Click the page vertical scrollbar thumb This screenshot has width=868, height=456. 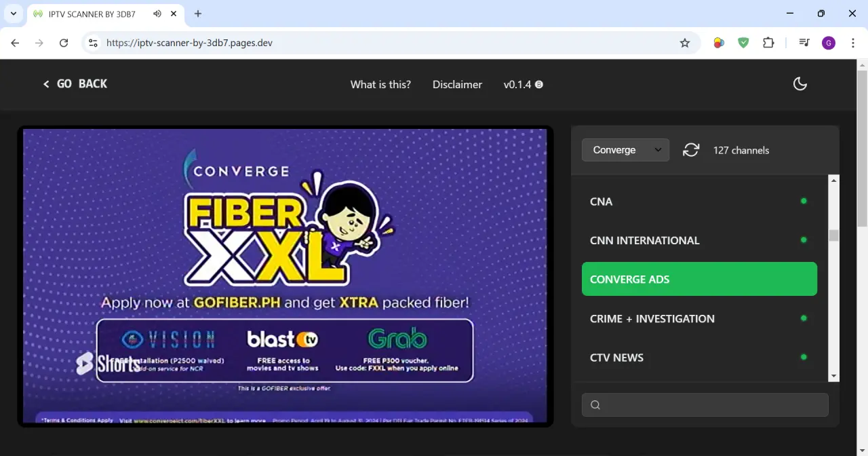863,149
